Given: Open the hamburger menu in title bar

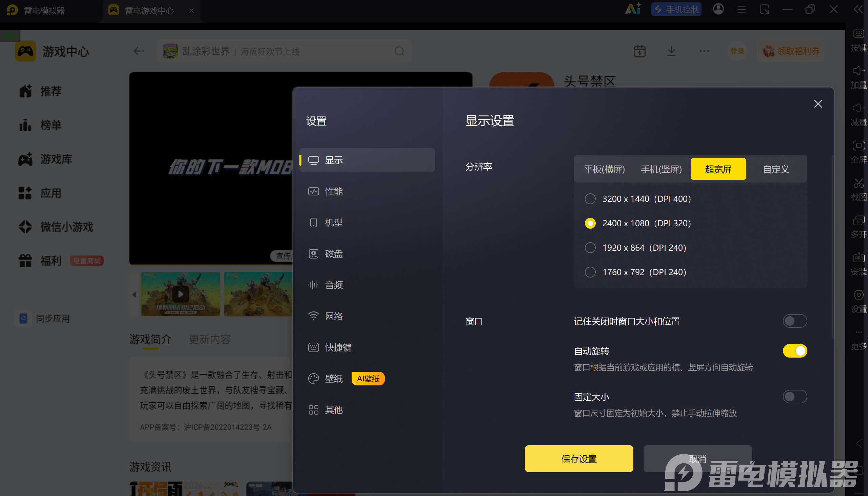Looking at the screenshot, I should [742, 9].
